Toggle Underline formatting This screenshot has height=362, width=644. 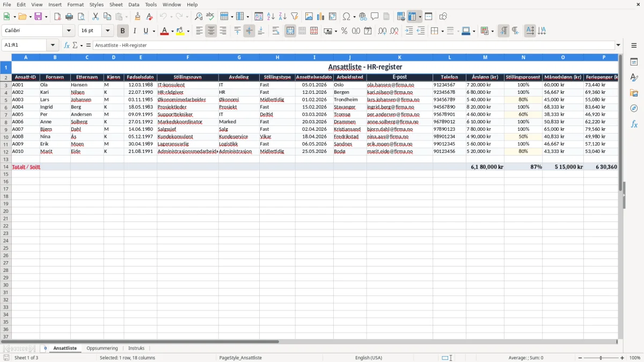[x=145, y=31]
